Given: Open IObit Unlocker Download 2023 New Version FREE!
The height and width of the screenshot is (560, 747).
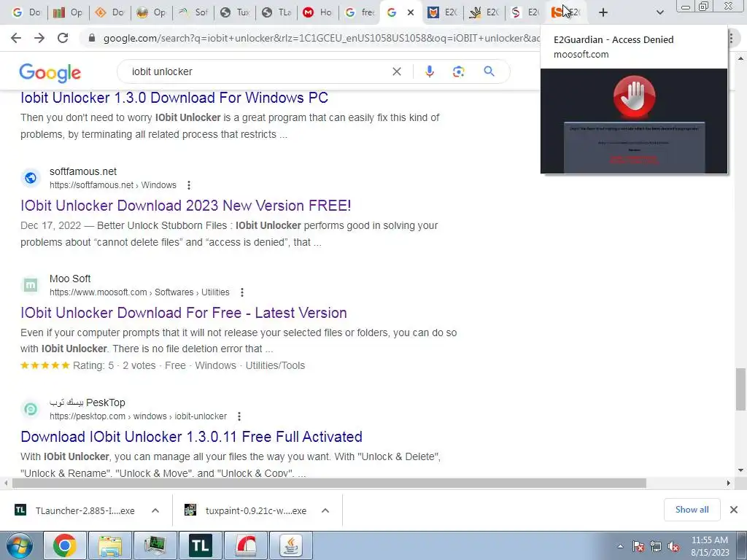Looking at the screenshot, I should [186, 205].
